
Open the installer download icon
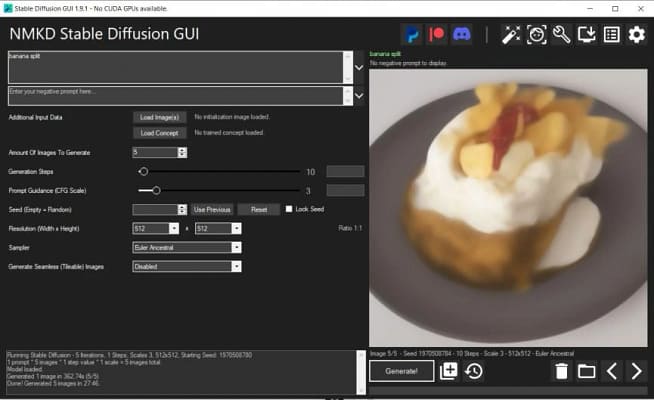pyautogui.click(x=586, y=34)
